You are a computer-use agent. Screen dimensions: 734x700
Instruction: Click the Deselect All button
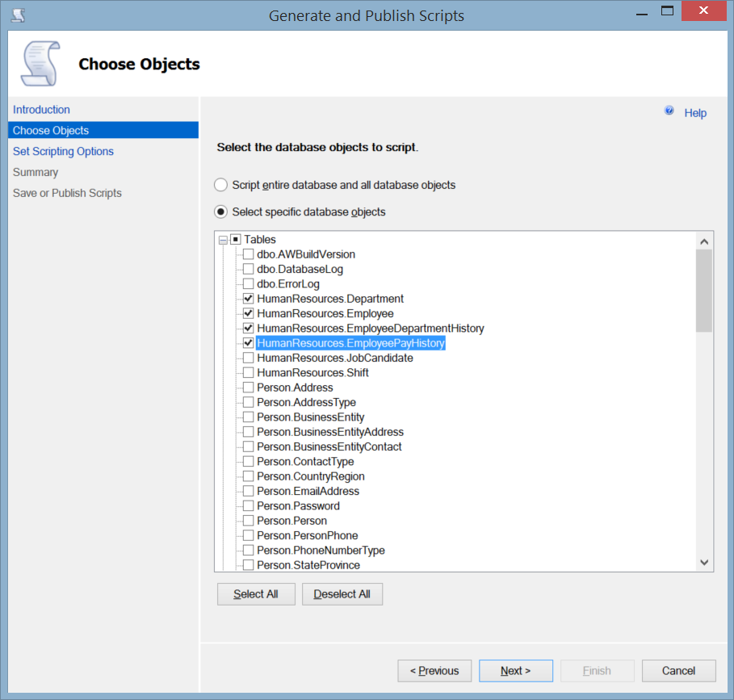tap(342, 594)
